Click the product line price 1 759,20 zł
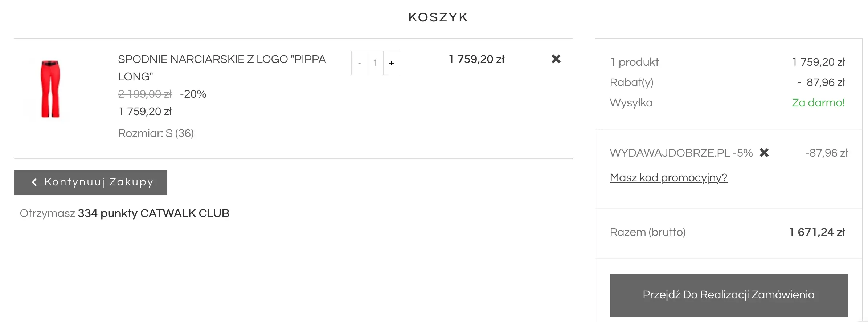 point(476,59)
